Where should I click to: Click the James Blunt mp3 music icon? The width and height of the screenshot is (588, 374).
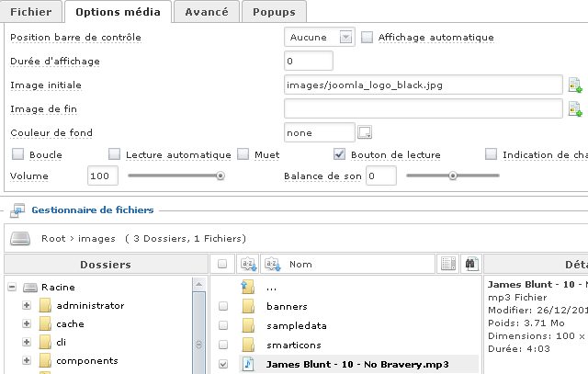point(247,364)
